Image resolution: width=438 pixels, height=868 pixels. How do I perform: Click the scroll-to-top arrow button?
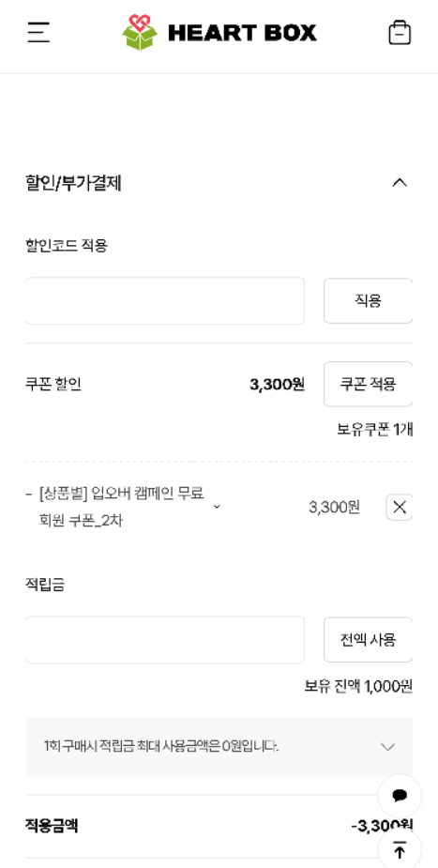point(400,850)
